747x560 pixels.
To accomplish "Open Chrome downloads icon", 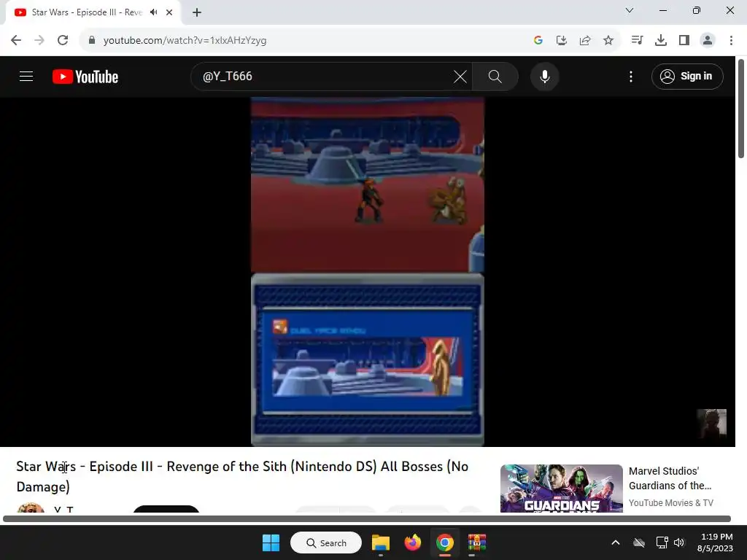I will (661, 40).
